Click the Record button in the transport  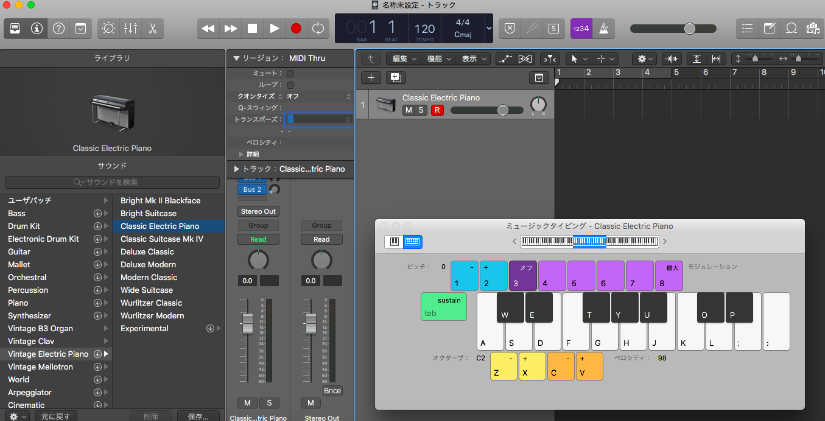coord(296,29)
